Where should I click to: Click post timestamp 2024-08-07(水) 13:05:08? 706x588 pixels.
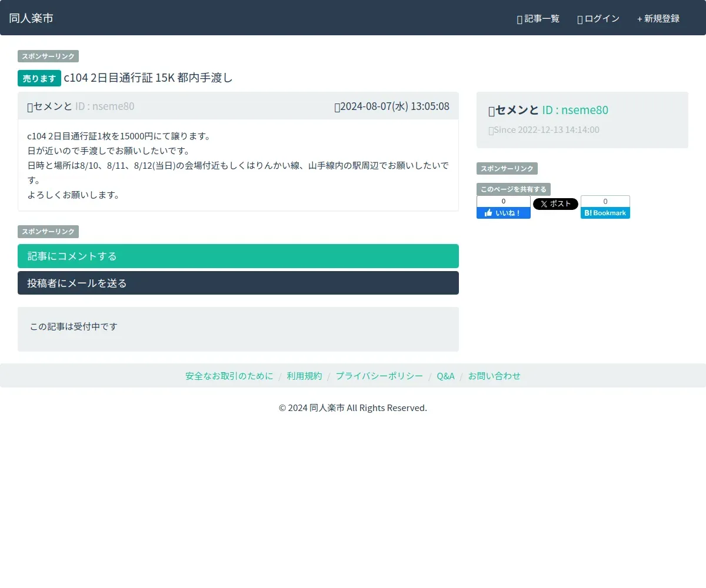pyautogui.click(x=392, y=106)
